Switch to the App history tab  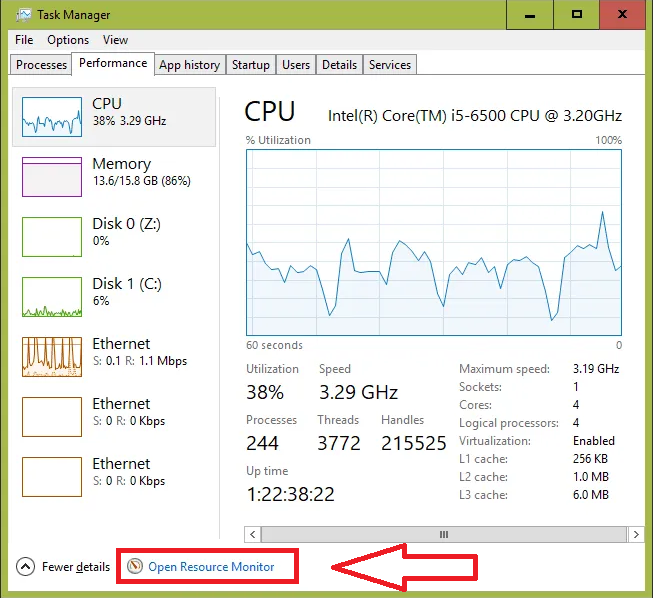click(189, 65)
